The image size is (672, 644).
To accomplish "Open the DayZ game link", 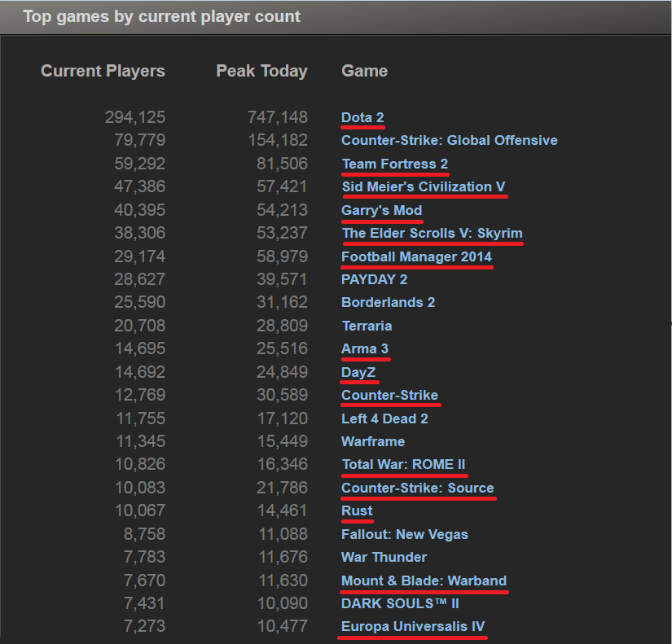I will click(x=358, y=372).
